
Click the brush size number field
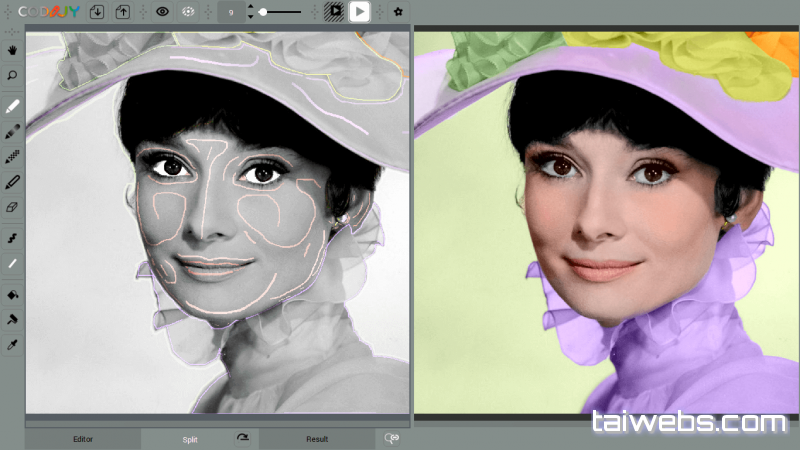point(230,12)
